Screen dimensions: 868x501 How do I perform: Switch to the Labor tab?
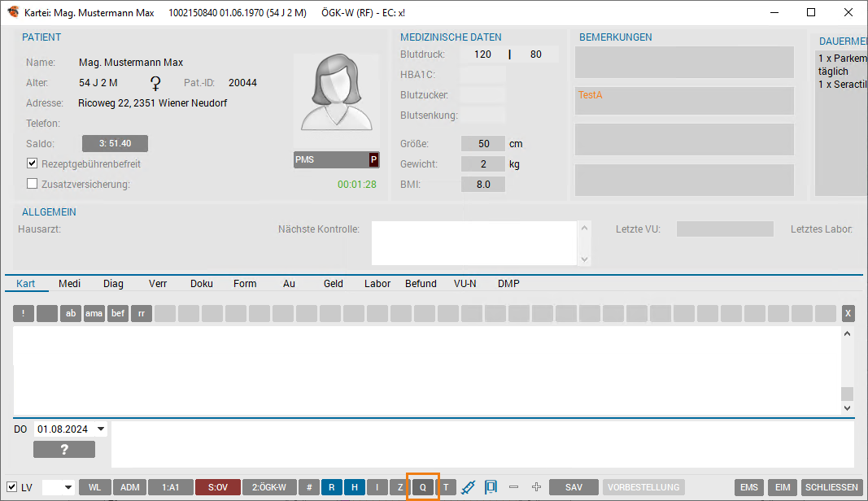click(377, 283)
